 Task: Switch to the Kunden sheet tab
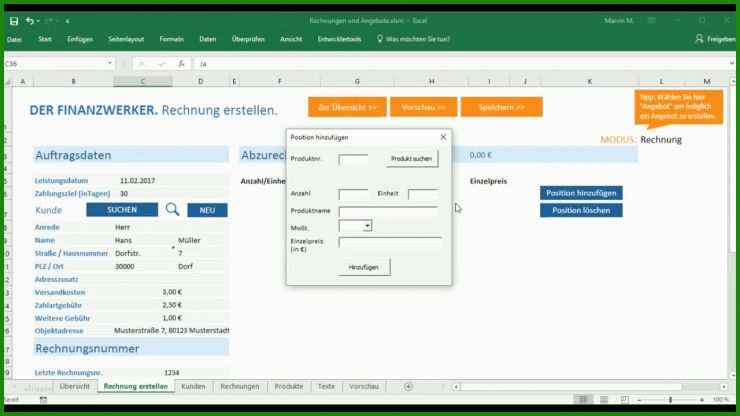point(193,386)
